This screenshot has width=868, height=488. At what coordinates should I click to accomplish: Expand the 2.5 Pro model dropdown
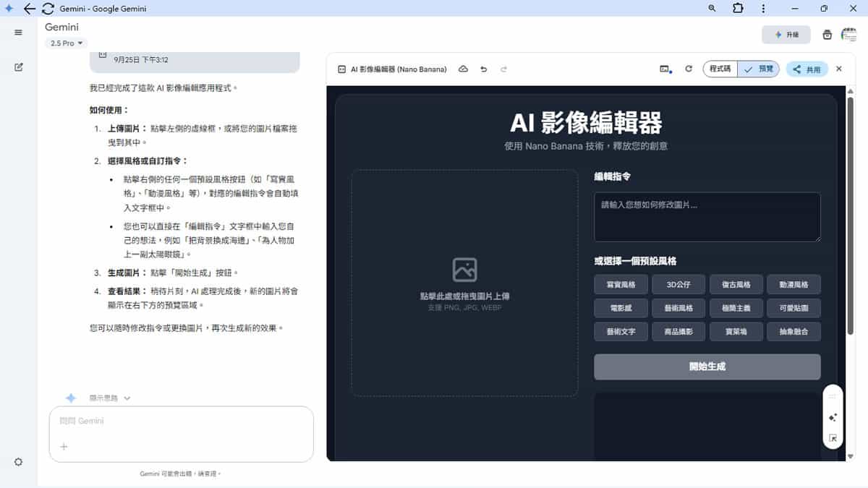66,43
